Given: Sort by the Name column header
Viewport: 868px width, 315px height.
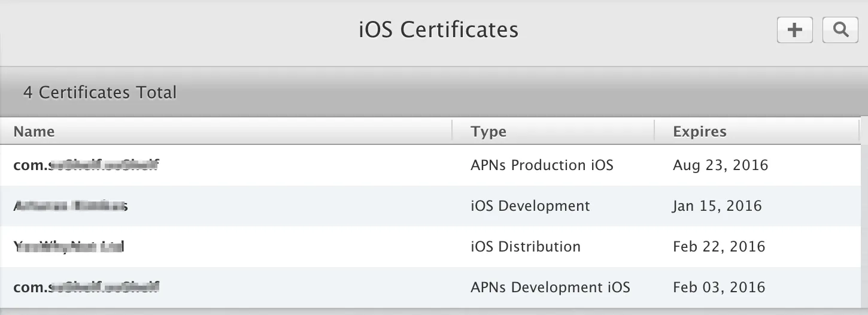Looking at the screenshot, I should pyautogui.click(x=34, y=132).
